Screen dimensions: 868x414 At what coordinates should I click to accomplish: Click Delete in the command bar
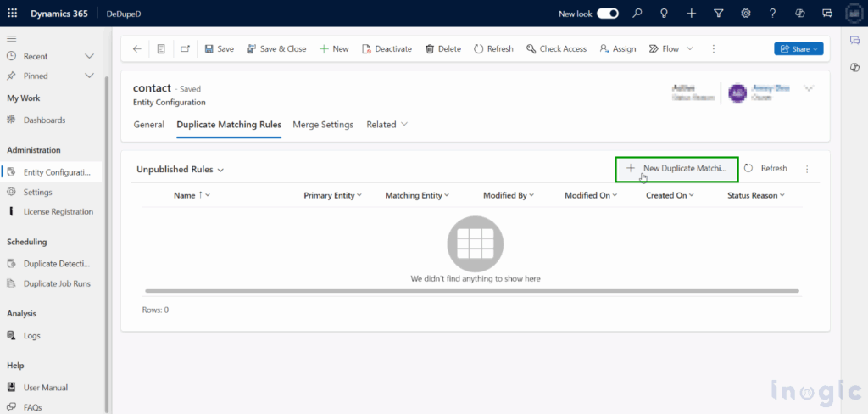442,48
